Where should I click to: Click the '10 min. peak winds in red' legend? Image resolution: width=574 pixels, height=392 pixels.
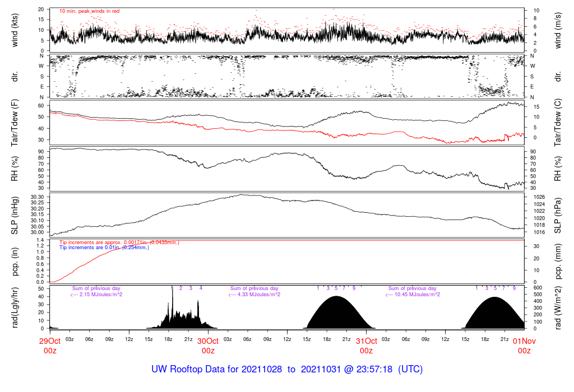tap(89, 11)
